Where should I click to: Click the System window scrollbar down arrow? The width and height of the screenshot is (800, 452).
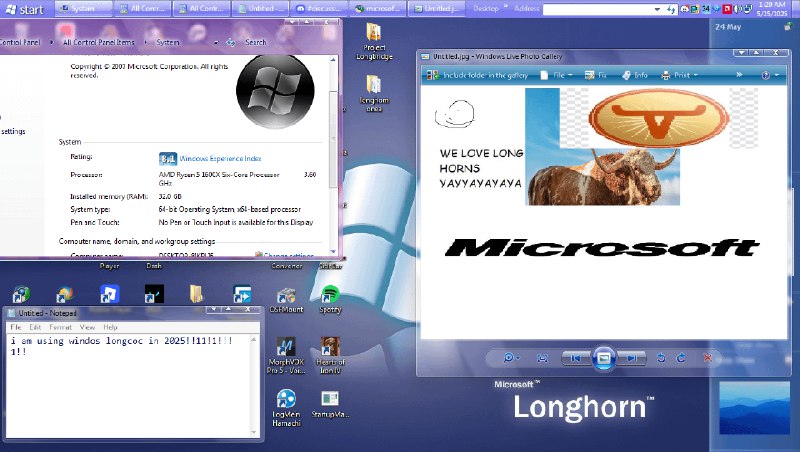(333, 252)
